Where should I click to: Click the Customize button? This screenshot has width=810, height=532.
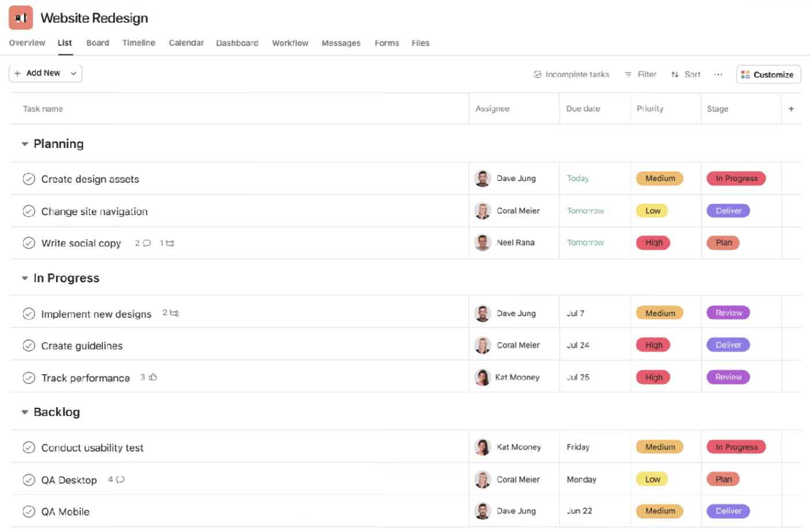(768, 74)
